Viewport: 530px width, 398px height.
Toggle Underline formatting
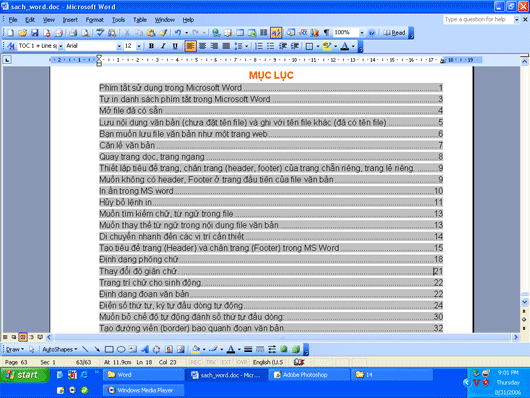pos(175,46)
